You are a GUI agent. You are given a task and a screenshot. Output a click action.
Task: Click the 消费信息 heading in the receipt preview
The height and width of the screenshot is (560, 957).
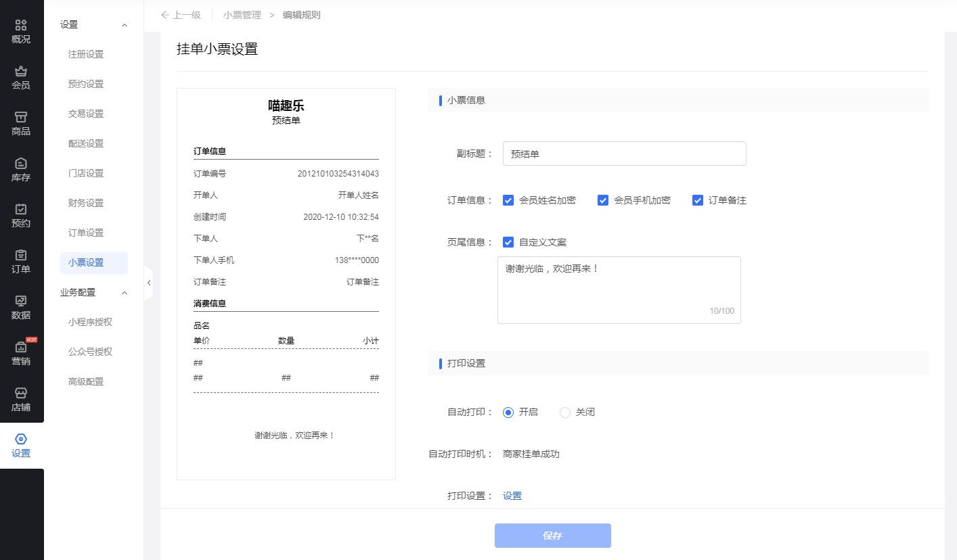[210, 304]
